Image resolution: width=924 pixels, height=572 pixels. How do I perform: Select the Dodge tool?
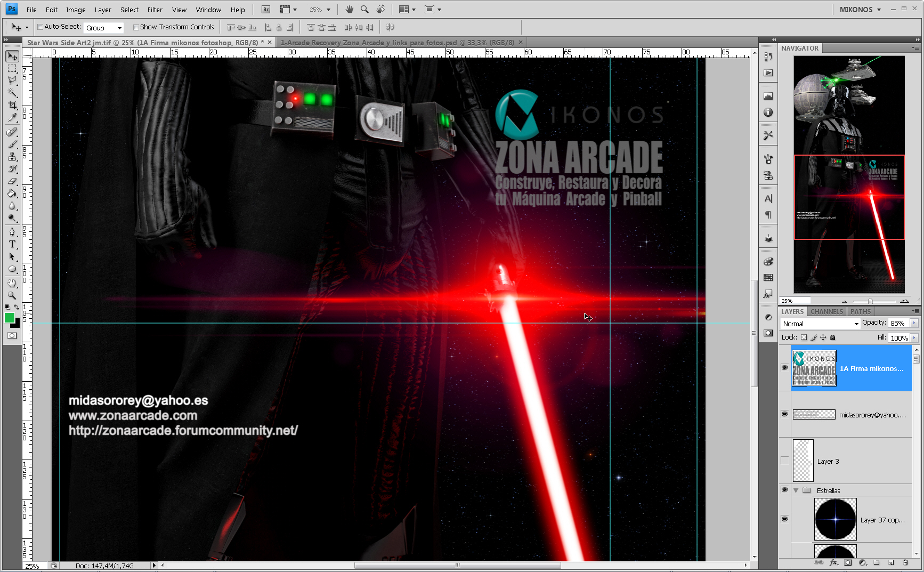point(12,217)
